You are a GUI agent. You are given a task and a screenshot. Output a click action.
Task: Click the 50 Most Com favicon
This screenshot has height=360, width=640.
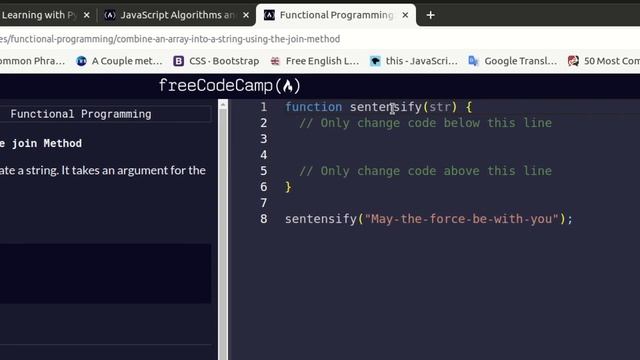[x=573, y=61]
